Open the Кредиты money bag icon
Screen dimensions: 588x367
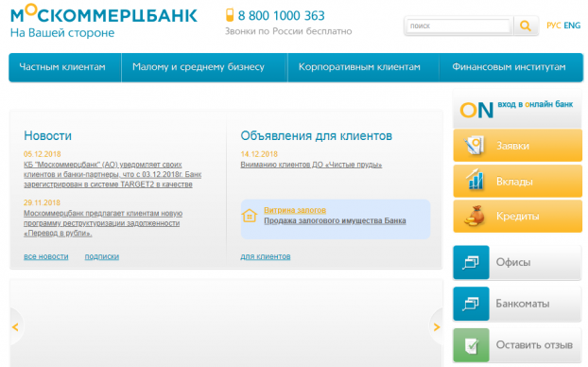474,216
